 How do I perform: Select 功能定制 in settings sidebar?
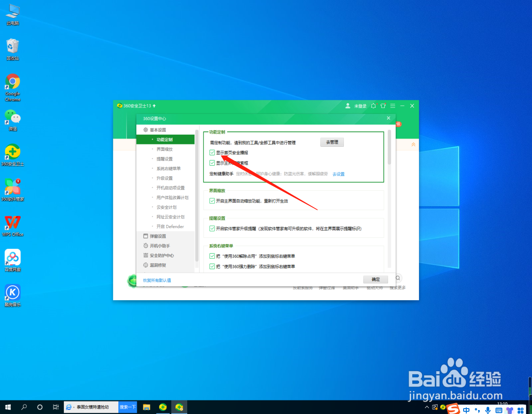click(x=166, y=139)
